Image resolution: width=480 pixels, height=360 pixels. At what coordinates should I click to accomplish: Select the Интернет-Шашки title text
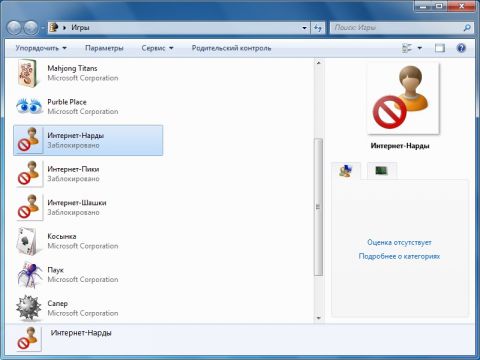pyautogui.click(x=77, y=203)
